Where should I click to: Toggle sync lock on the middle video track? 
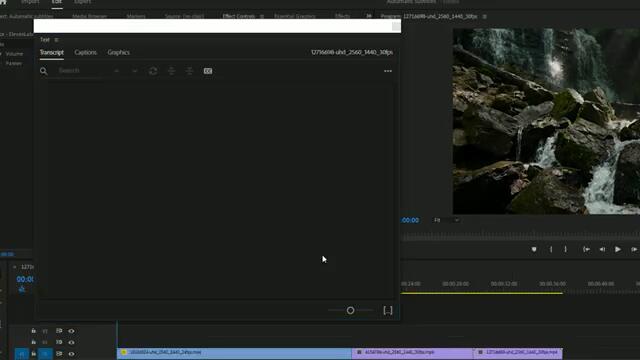click(x=59, y=342)
